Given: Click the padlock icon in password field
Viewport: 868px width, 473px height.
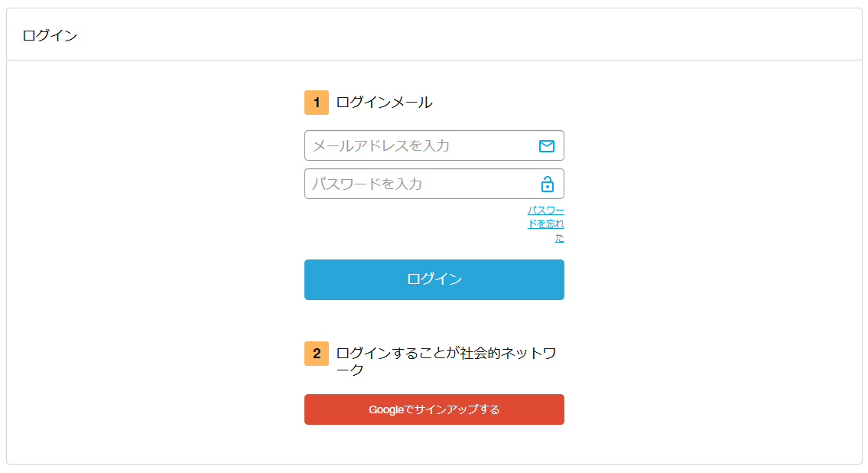Looking at the screenshot, I should tap(547, 184).
